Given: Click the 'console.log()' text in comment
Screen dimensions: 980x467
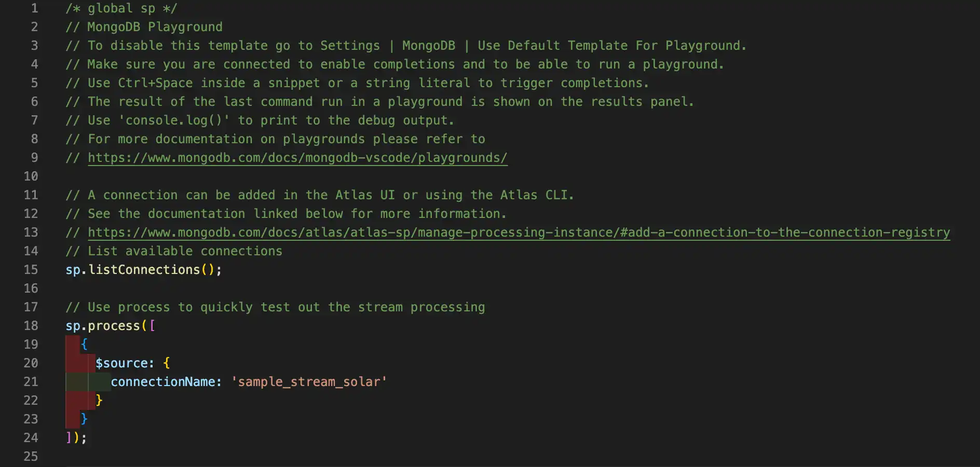Looking at the screenshot, I should (174, 120).
